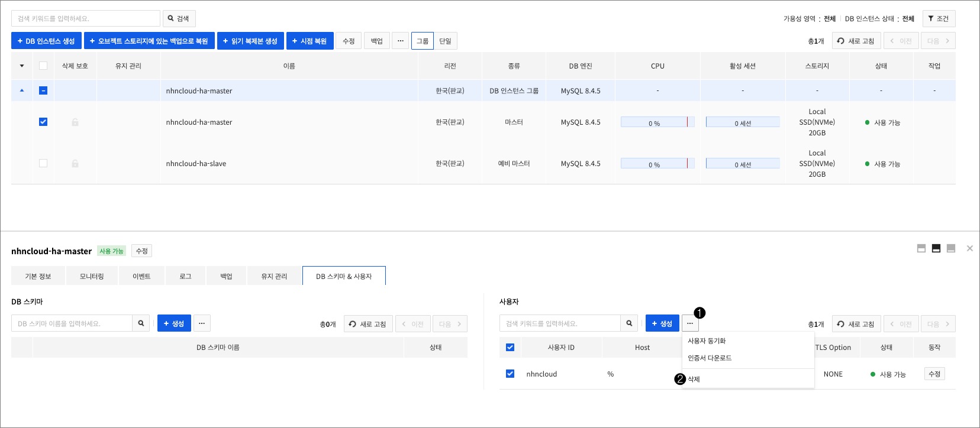This screenshot has width=980, height=428.
Task: Toggle the header select-all checkbox in instance table
Action: [43, 66]
